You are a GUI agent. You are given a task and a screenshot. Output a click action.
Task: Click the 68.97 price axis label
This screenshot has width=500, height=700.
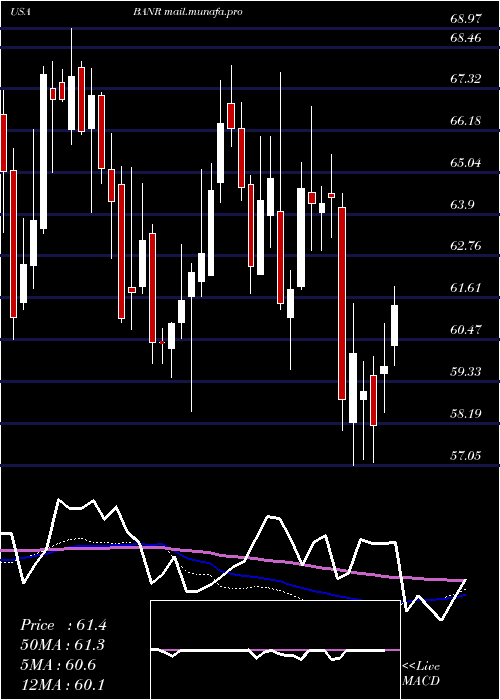(466, 19)
